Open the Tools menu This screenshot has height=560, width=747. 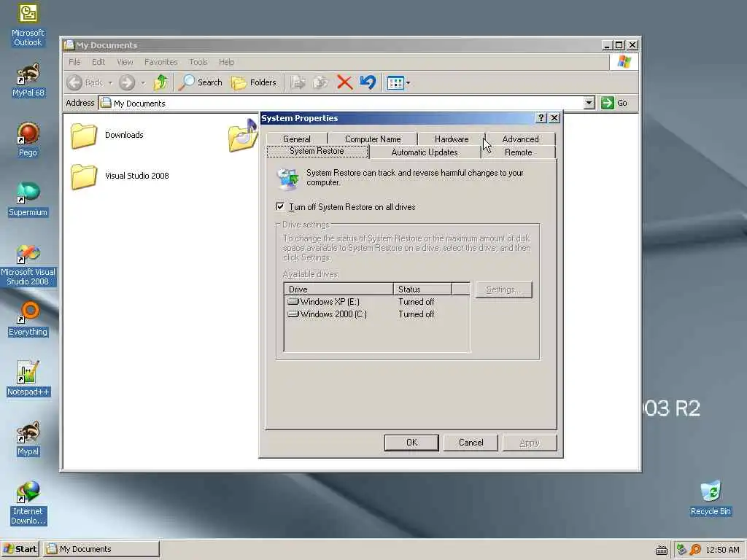198,62
